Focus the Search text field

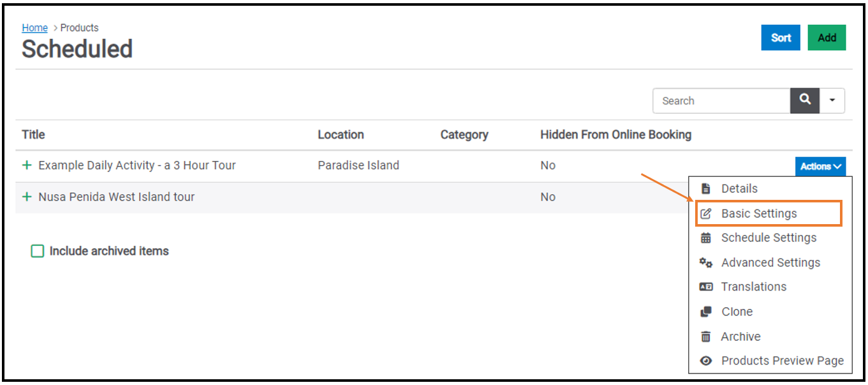(x=721, y=100)
